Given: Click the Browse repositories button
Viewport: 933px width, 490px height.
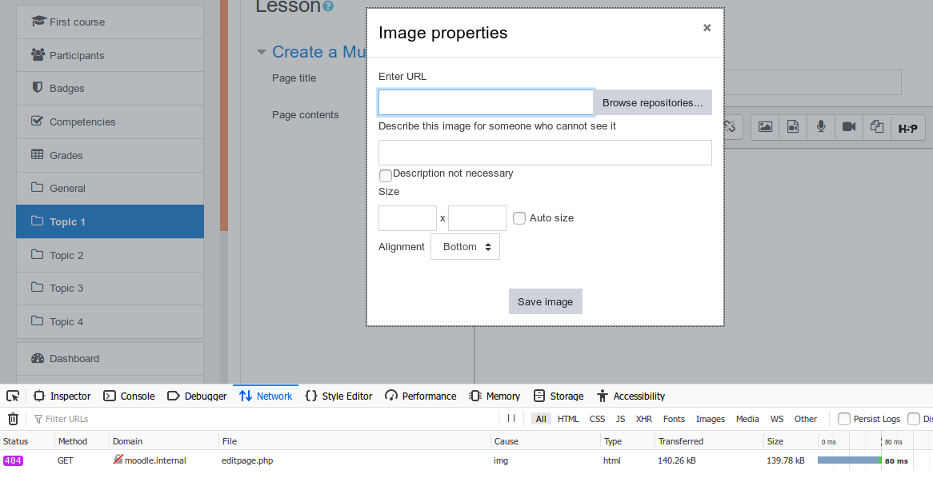Looking at the screenshot, I should click(652, 102).
